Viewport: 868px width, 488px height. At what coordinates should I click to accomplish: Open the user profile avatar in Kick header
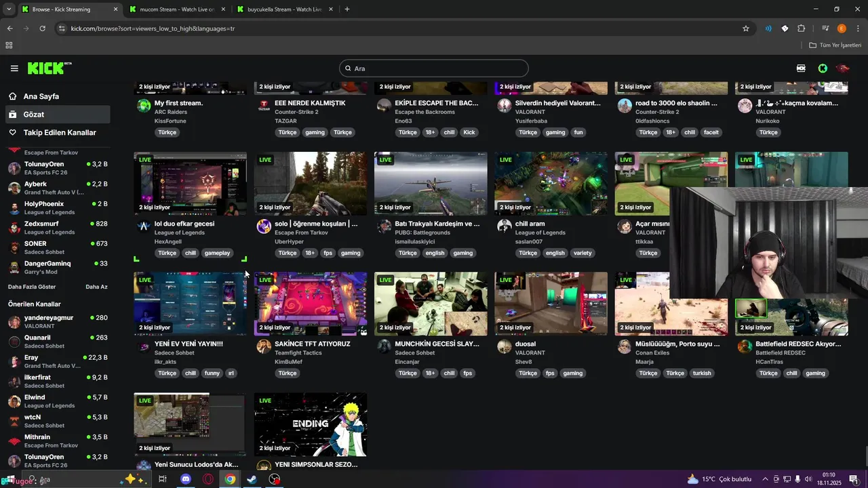tap(843, 68)
